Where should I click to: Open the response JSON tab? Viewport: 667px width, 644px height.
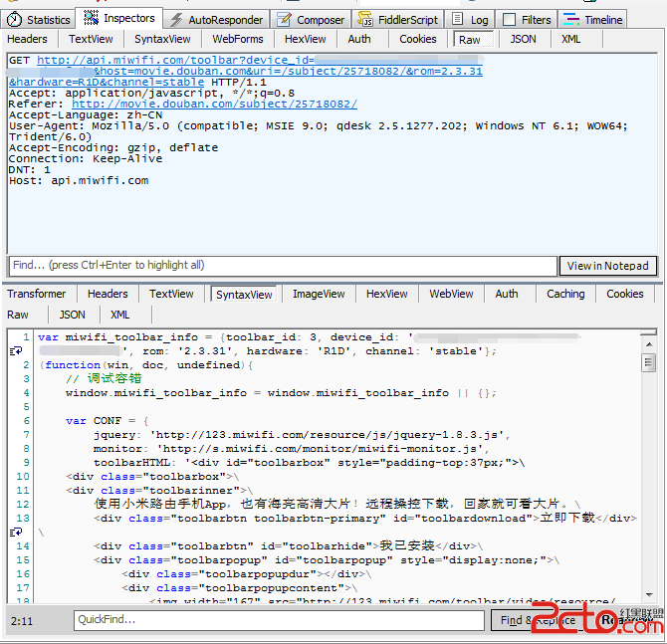pyautogui.click(x=73, y=315)
